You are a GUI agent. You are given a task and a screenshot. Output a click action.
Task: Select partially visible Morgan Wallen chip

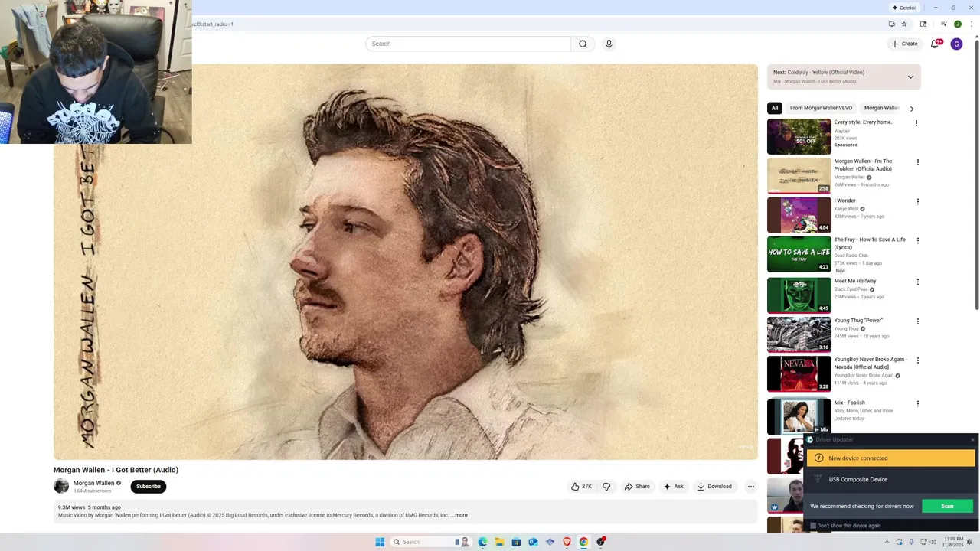(882, 108)
